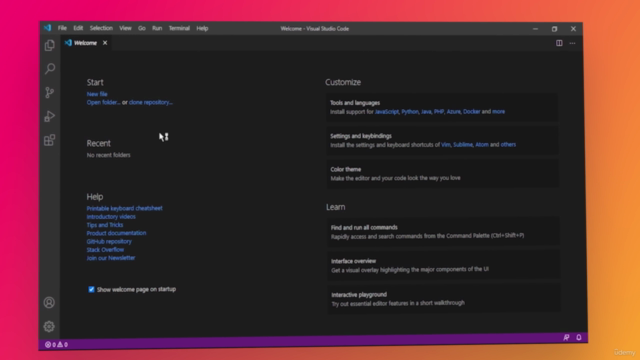This screenshot has width=640, height=360.
Task: Open the editor More Actions ellipsis
Action: (x=572, y=43)
